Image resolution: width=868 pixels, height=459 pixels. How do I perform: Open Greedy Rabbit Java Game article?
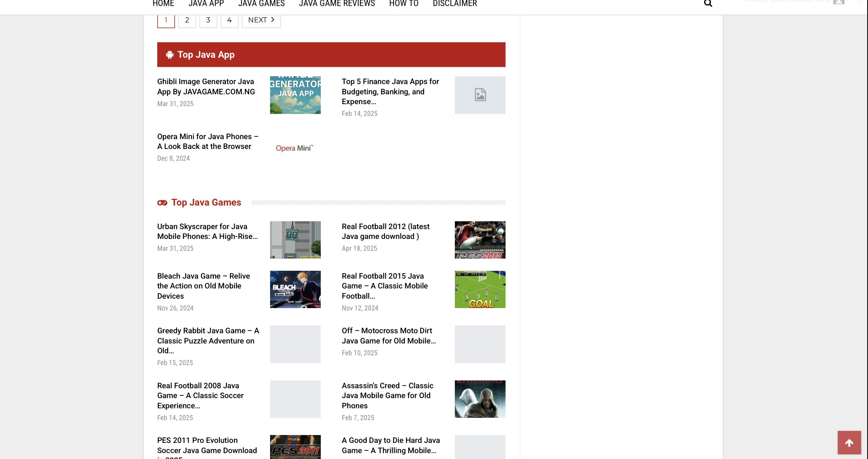(208, 341)
